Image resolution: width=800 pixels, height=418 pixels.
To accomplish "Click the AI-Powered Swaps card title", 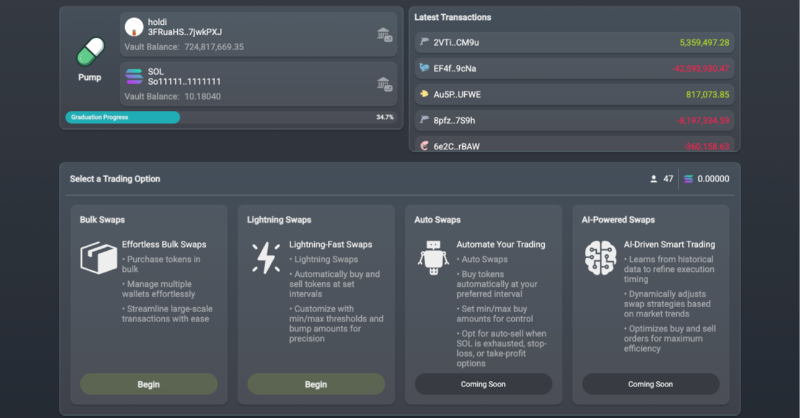I will point(618,220).
